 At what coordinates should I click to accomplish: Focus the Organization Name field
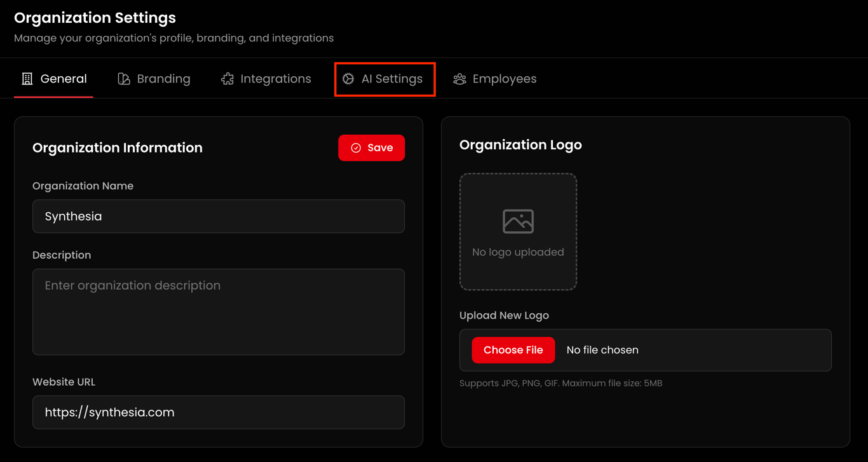pyautogui.click(x=219, y=216)
